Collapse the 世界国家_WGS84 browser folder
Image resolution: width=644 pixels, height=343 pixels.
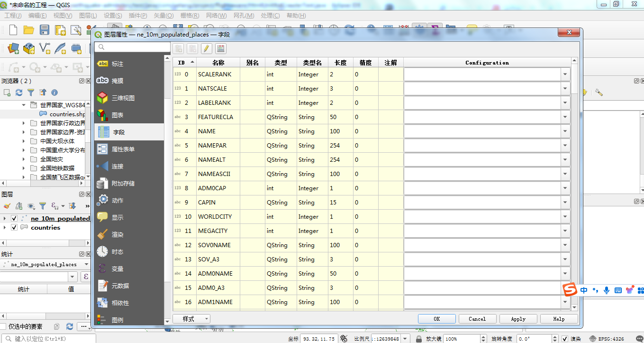pyautogui.click(x=24, y=105)
